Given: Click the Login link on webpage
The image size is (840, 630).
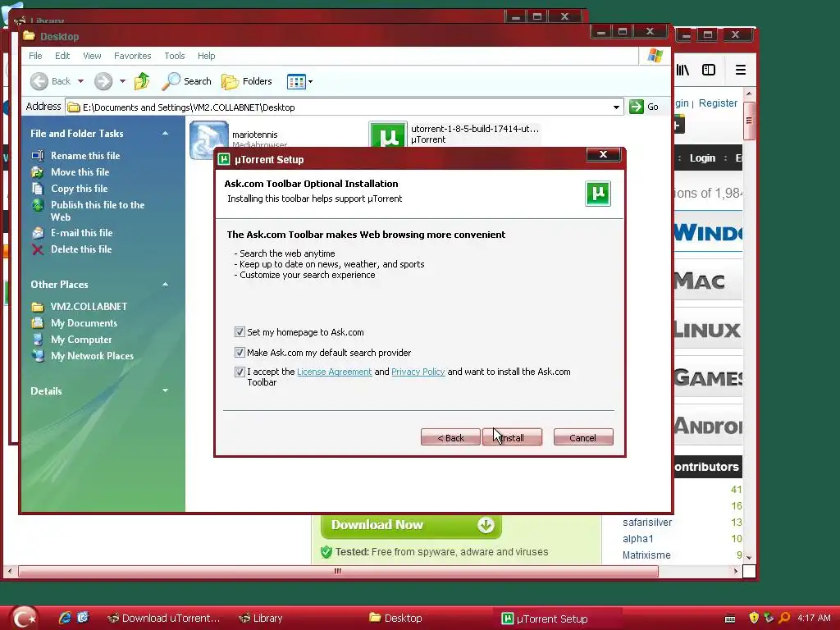Looking at the screenshot, I should point(702,158).
